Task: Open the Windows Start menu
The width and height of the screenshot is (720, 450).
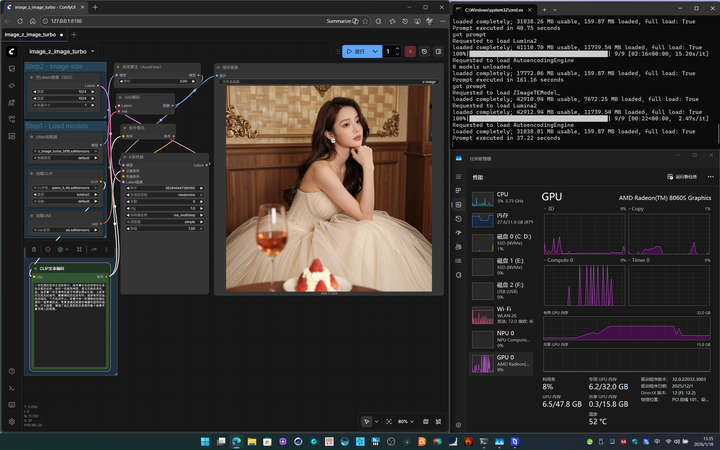Action: (x=206, y=441)
